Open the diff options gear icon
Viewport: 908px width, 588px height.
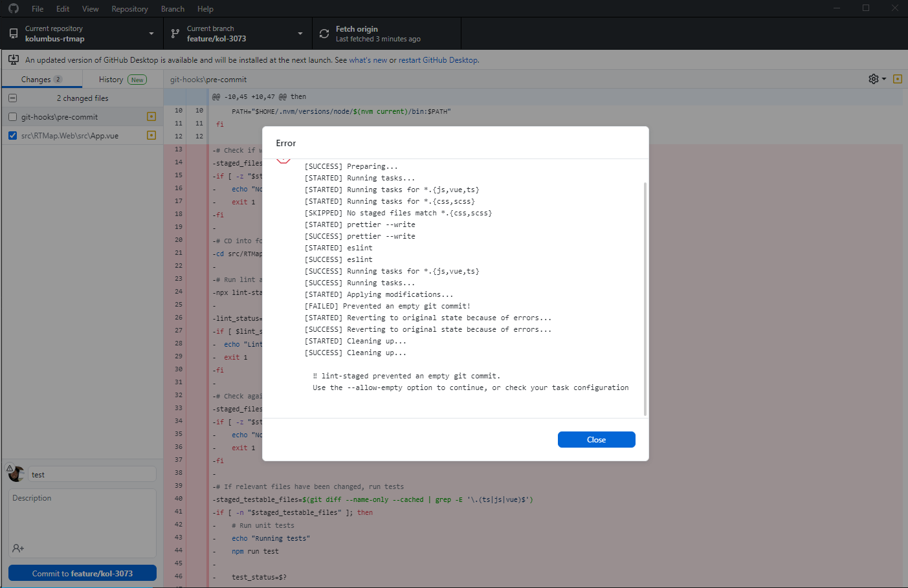[872, 78]
